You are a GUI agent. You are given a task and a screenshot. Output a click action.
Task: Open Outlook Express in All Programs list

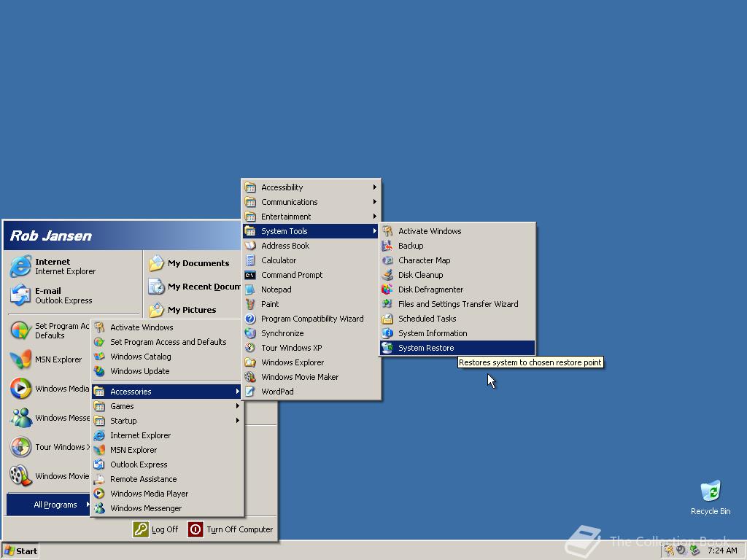[x=167, y=464]
